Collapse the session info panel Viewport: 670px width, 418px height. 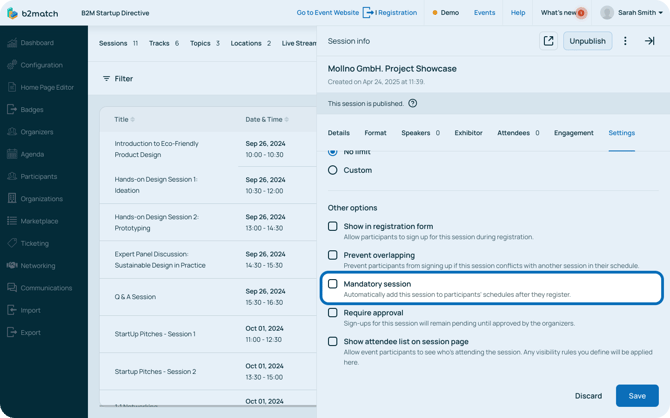(649, 41)
